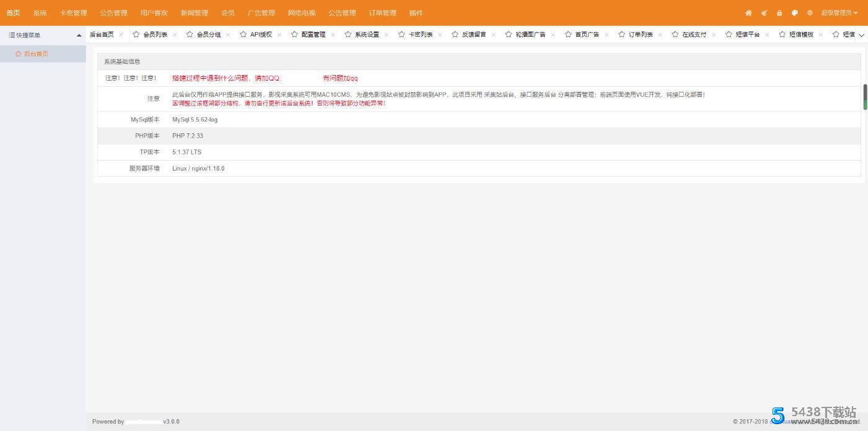The height and width of the screenshot is (431, 868).
Task: Click the lock screen padlock icon
Action: (779, 13)
